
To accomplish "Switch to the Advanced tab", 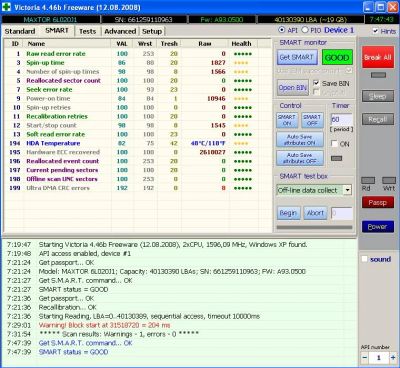I will coord(120,31).
